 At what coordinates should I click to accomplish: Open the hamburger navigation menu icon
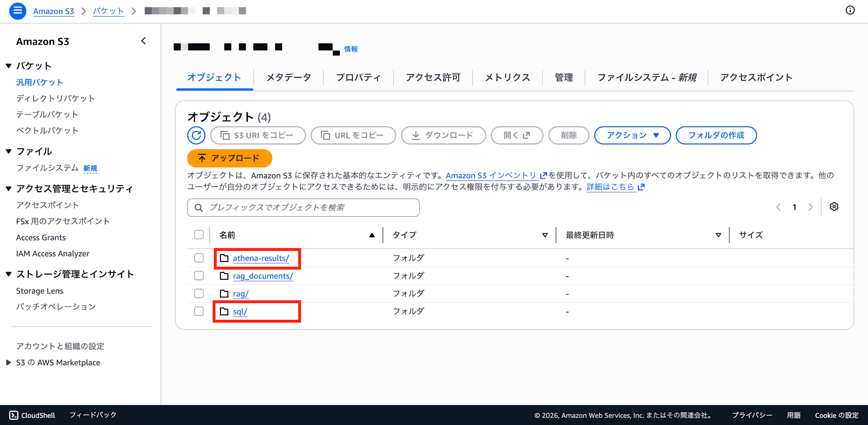18,11
